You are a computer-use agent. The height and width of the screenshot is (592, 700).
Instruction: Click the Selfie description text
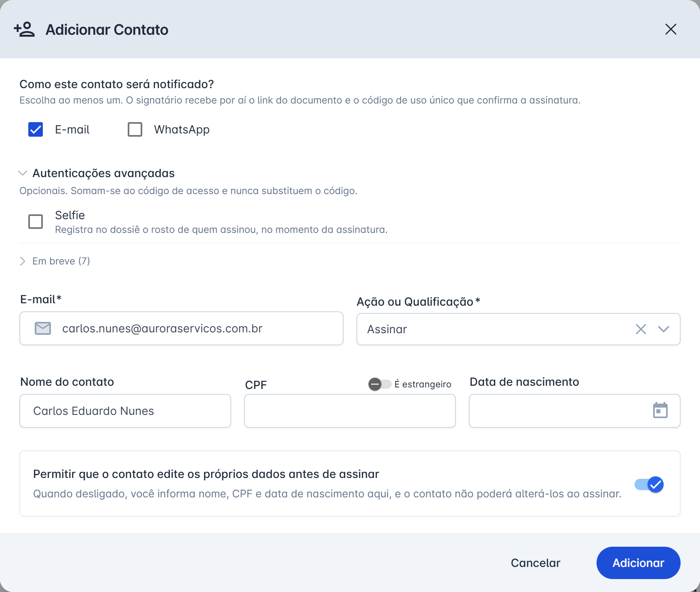(x=221, y=230)
